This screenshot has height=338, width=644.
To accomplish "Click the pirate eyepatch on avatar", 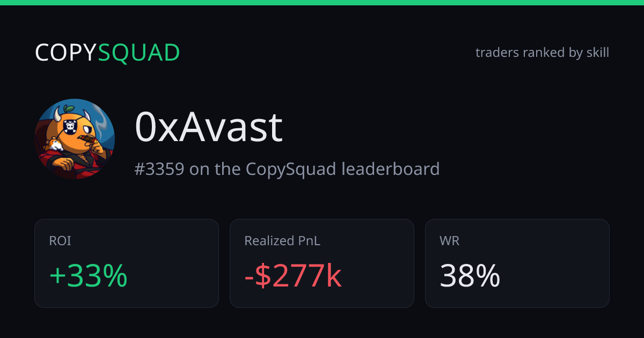I will pyautogui.click(x=69, y=127).
